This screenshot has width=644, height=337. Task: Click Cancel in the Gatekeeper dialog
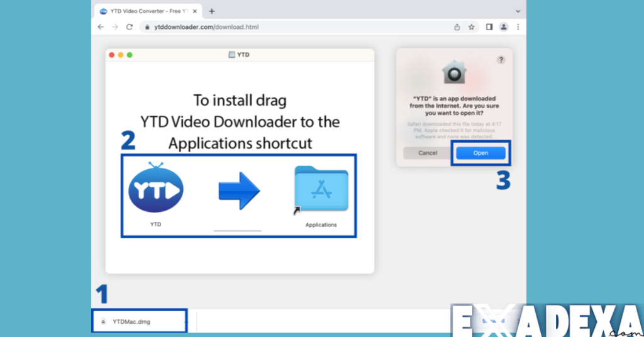(428, 153)
